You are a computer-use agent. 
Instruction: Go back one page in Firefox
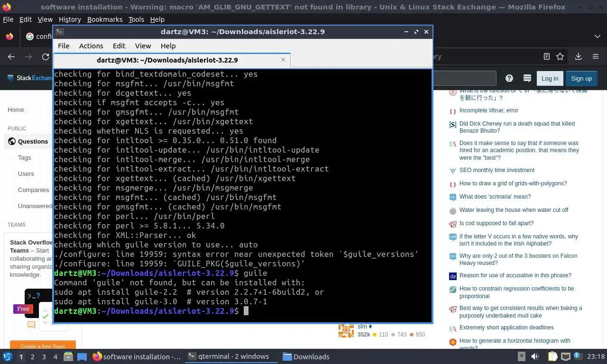pyautogui.click(x=11, y=56)
